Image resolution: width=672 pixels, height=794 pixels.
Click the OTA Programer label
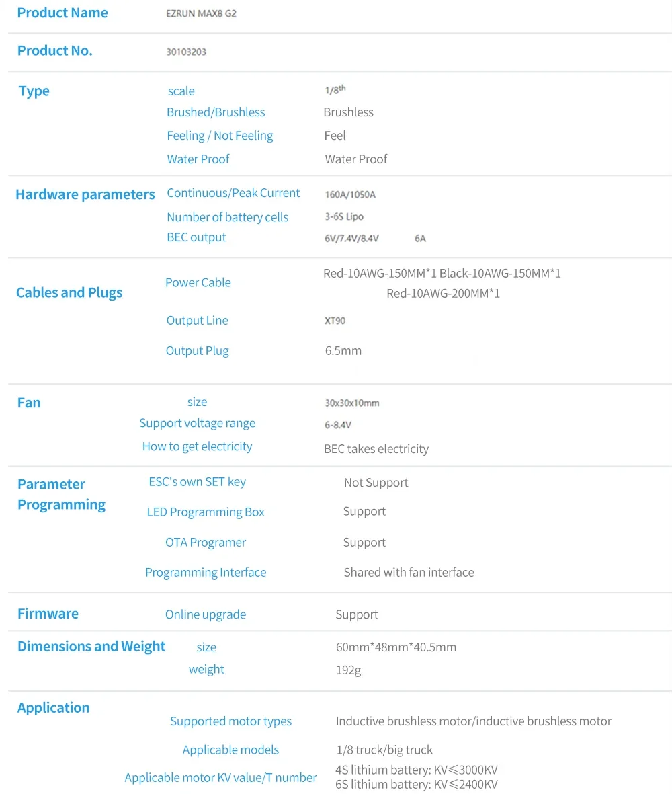click(x=206, y=543)
